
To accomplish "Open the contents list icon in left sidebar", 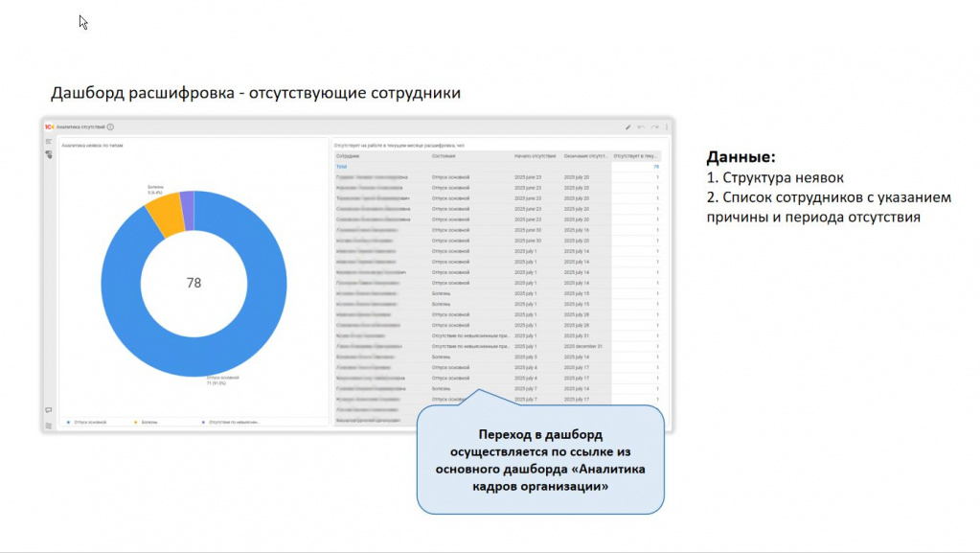I will click(49, 142).
